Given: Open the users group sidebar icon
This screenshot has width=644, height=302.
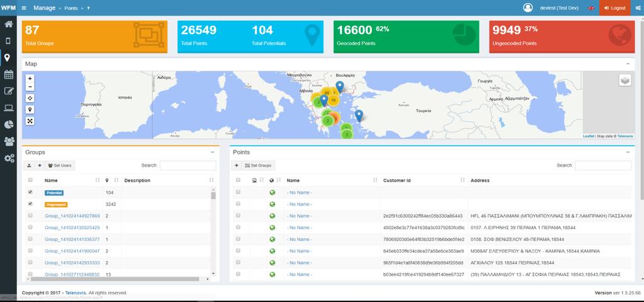Looking at the screenshot, I should 8,142.
